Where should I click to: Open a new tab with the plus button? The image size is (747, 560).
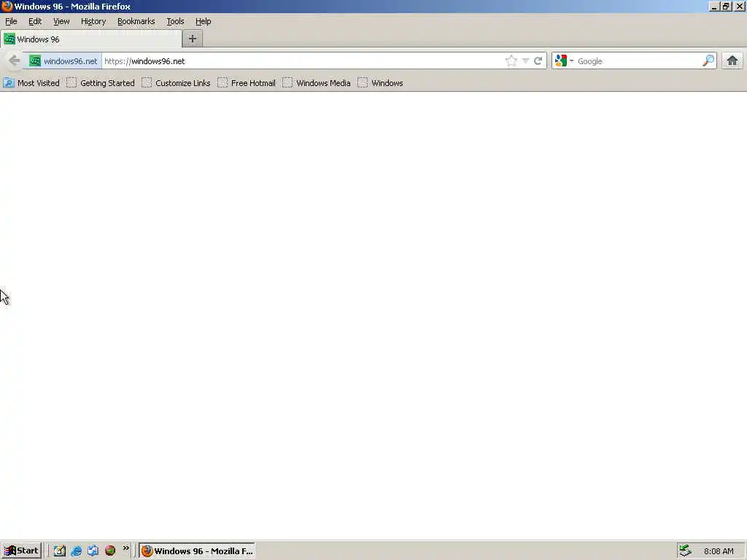pyautogui.click(x=193, y=39)
